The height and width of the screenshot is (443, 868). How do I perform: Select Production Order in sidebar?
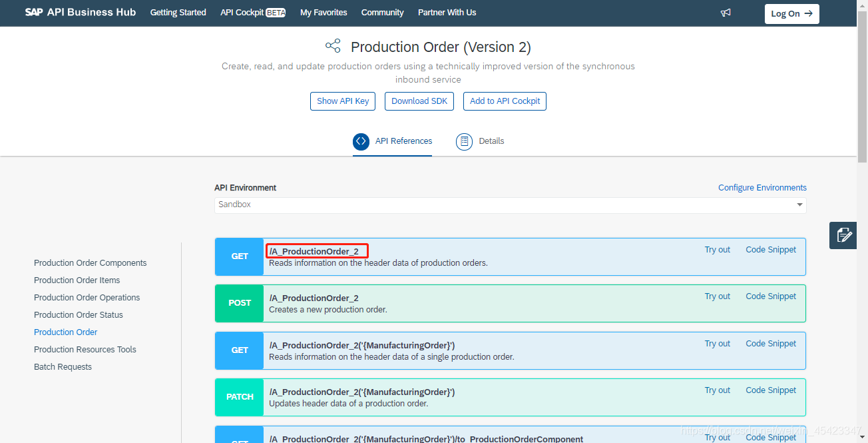click(x=65, y=332)
